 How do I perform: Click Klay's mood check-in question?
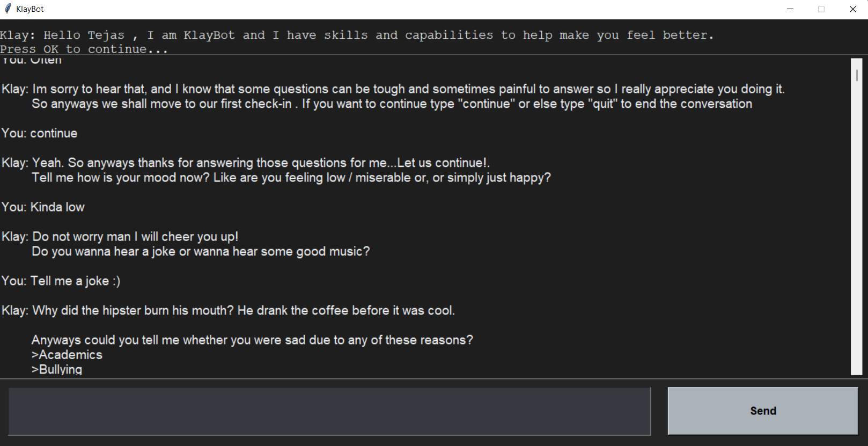(x=291, y=177)
